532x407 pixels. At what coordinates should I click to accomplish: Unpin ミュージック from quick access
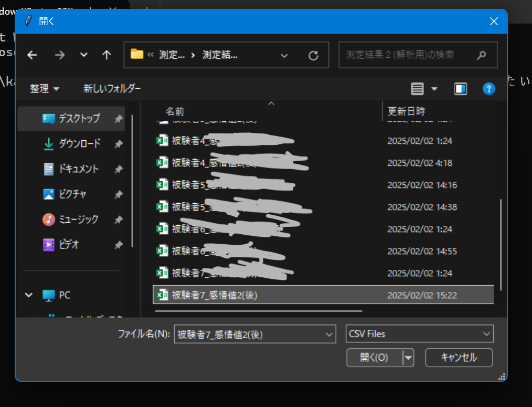point(120,219)
